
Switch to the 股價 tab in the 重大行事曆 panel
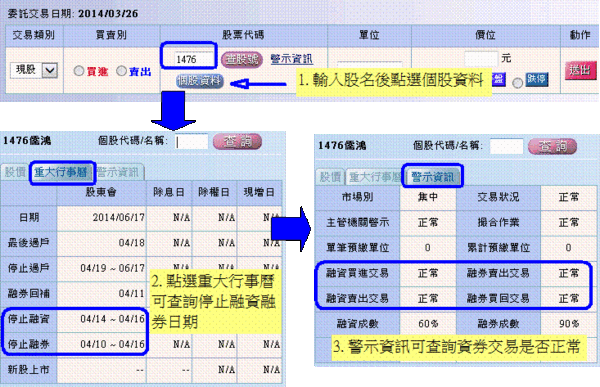point(15,172)
